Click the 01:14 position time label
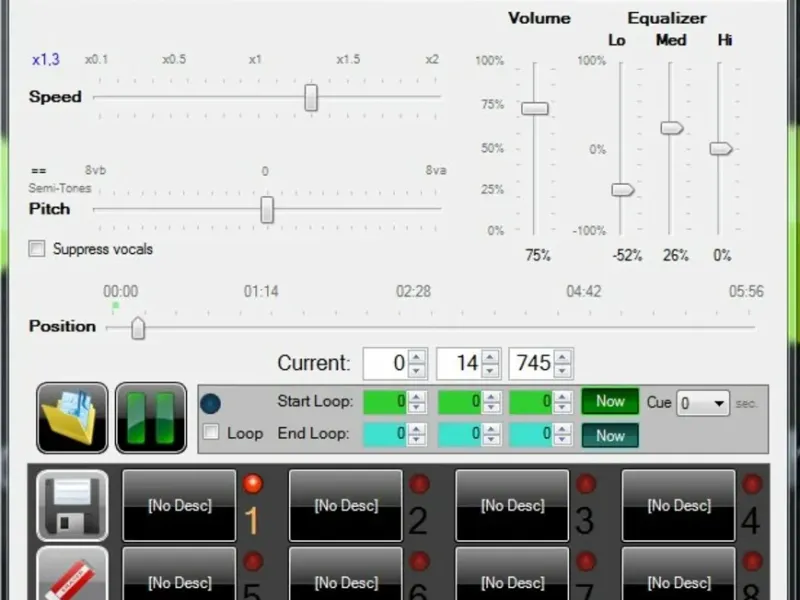800x600 pixels. coord(261,291)
